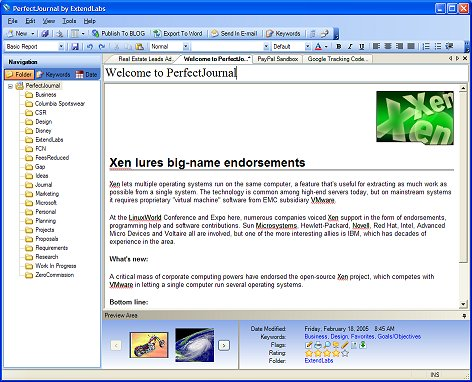This screenshot has height=382, width=472.
Task: Click the panel layout icon next to New
Action: [75, 33]
